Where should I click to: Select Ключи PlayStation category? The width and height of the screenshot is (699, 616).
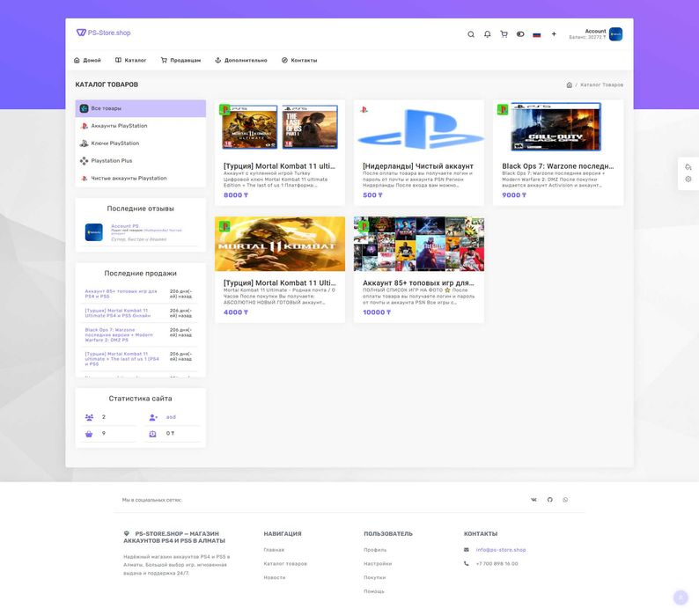coord(141,143)
